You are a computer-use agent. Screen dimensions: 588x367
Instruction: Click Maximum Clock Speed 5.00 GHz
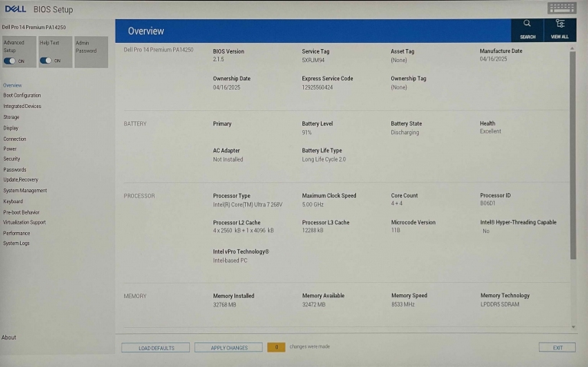[312, 205]
